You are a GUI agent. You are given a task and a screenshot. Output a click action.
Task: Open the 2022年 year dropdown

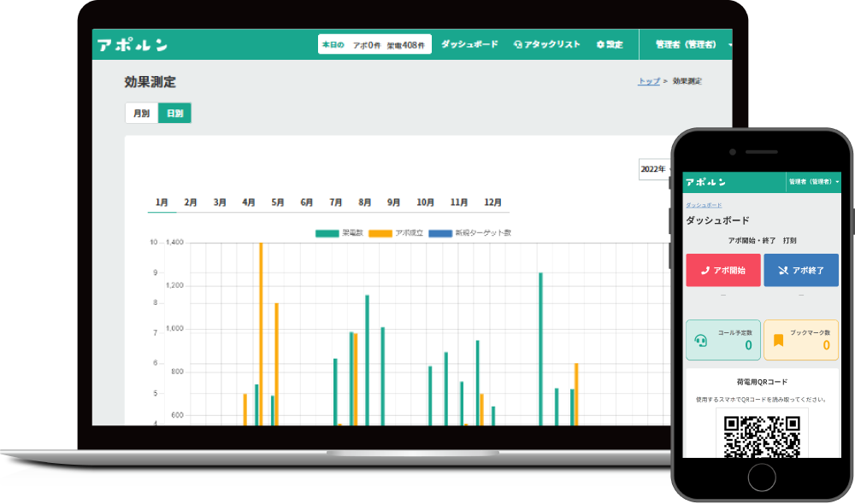[655, 169]
